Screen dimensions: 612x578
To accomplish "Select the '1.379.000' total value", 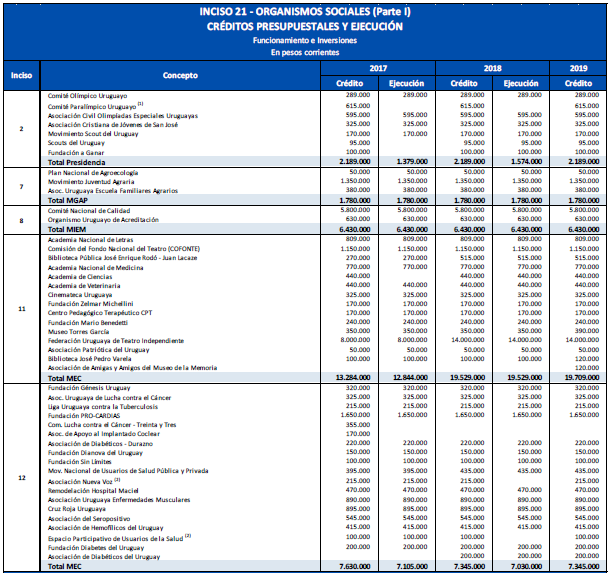I will click(x=412, y=162).
